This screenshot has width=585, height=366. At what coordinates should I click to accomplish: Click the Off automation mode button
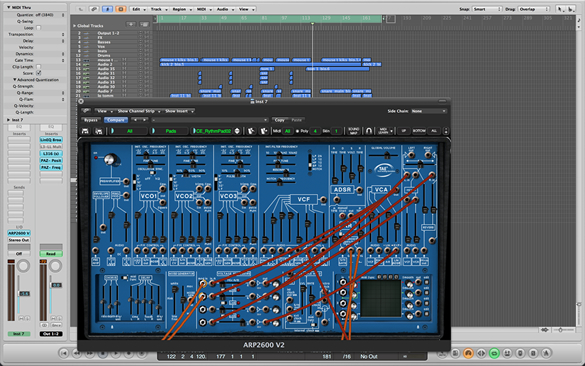tap(19, 254)
